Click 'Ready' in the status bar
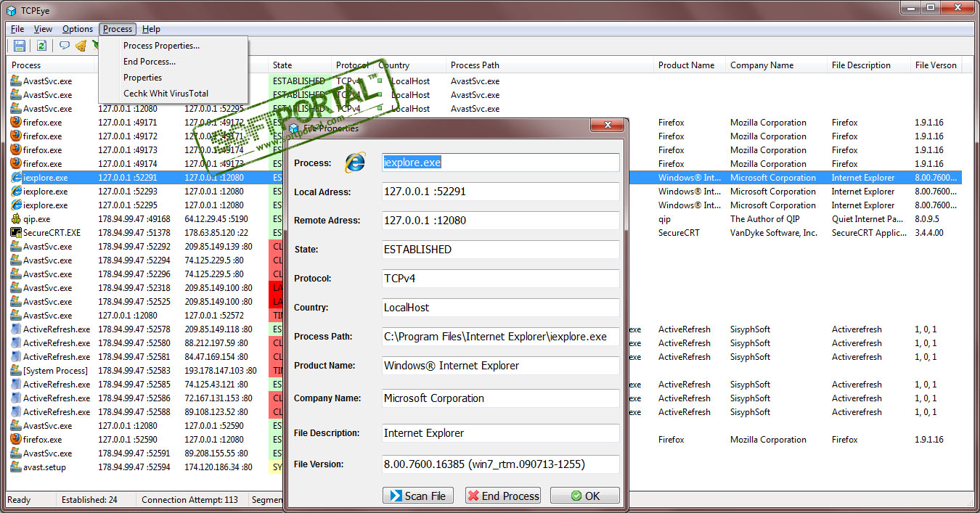Viewport: 980px width, 513px height. pyautogui.click(x=19, y=500)
